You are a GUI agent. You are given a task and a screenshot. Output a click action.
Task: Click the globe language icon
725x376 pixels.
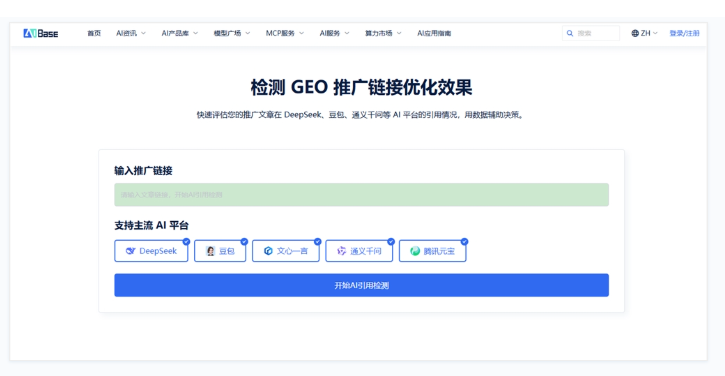[635, 33]
